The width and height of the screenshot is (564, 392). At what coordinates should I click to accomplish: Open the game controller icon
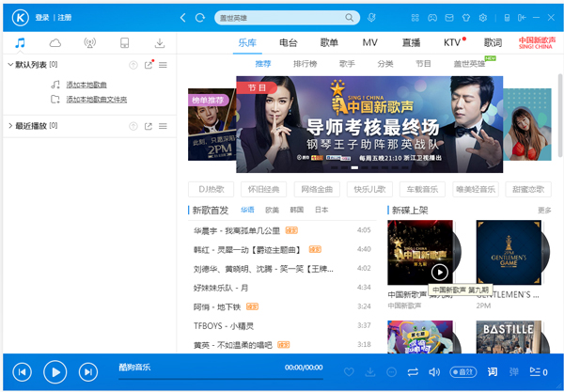pyautogui.click(x=432, y=18)
